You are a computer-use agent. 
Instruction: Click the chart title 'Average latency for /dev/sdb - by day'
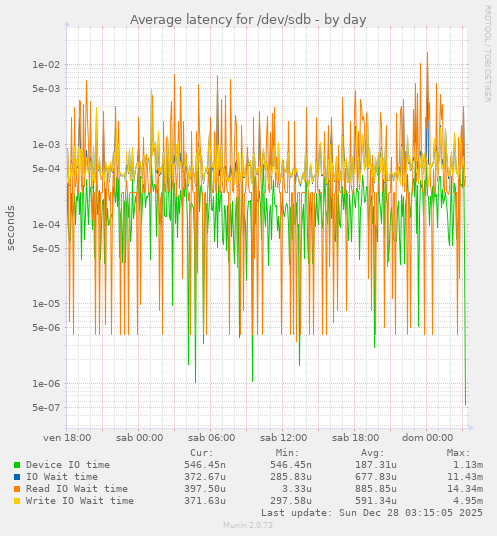(x=248, y=20)
